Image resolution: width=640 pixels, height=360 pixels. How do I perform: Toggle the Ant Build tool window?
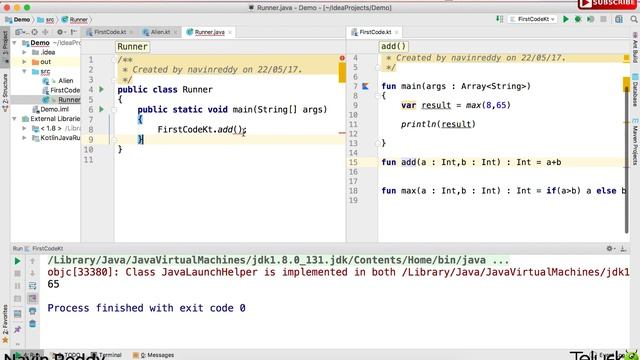[635, 47]
